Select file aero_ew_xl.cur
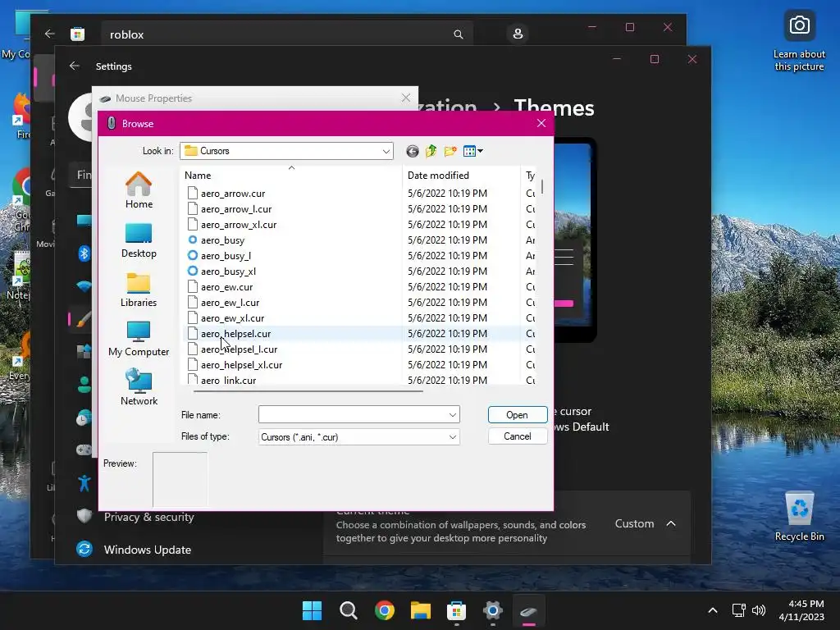The height and width of the screenshot is (630, 840). click(x=232, y=317)
